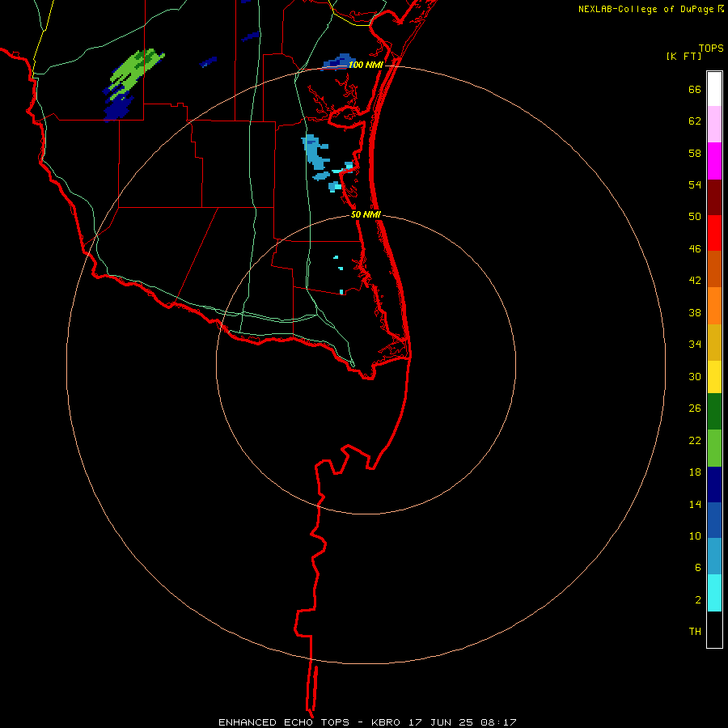Select the 54 scale value
Viewport: 728px width, 728px height.
coord(695,184)
